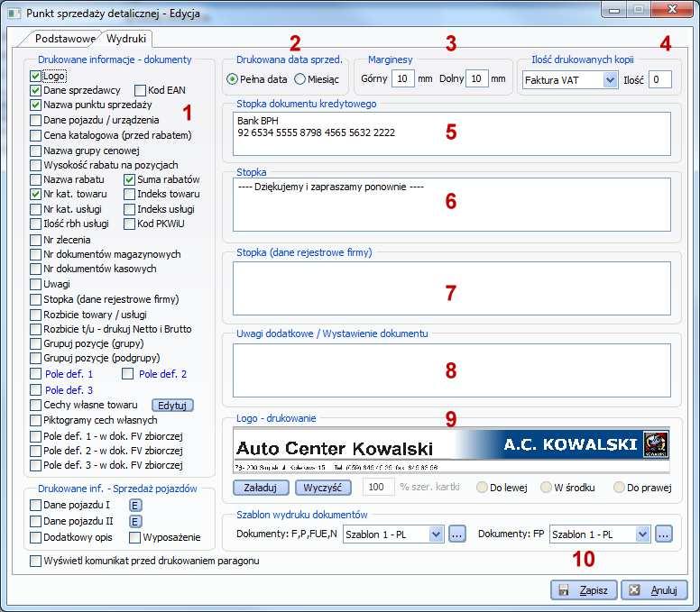
Task: Enable Nr dokumentów kasowych checkbox
Action: [x=36, y=269]
